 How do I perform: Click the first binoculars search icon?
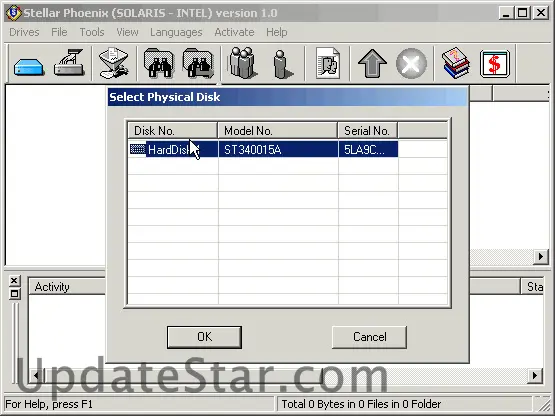click(x=159, y=63)
